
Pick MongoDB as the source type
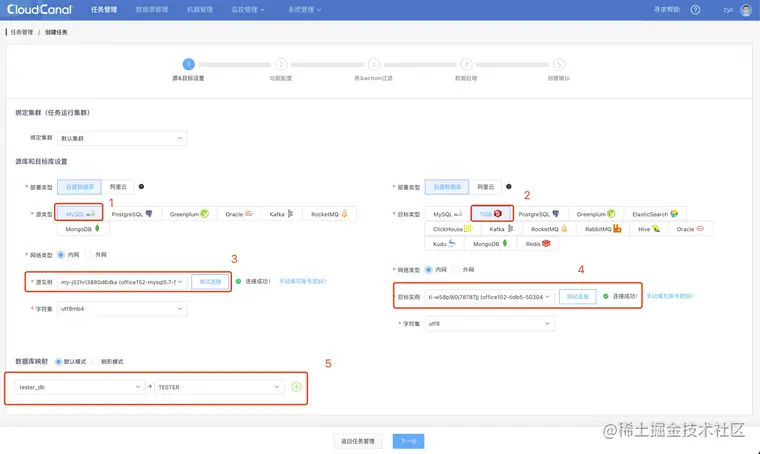tap(83, 229)
